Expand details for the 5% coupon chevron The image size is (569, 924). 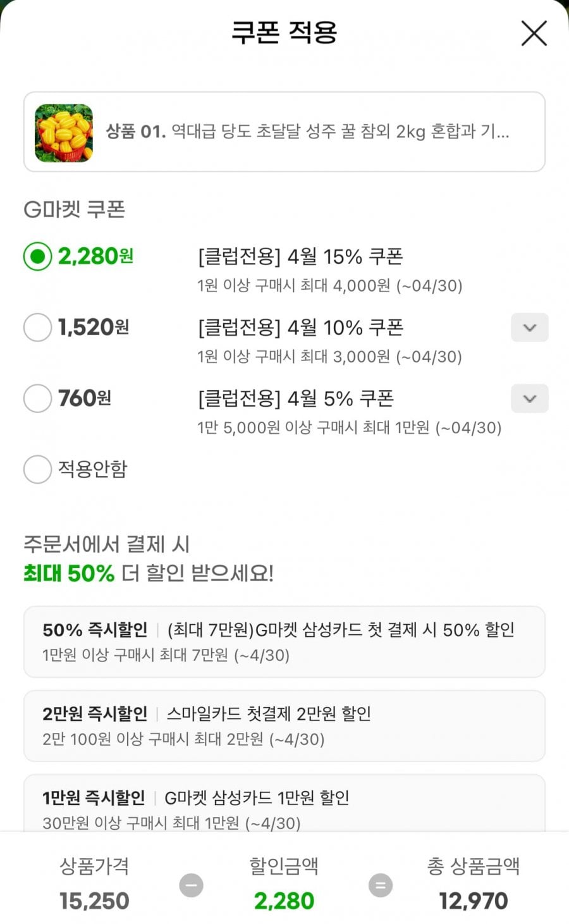click(x=529, y=398)
